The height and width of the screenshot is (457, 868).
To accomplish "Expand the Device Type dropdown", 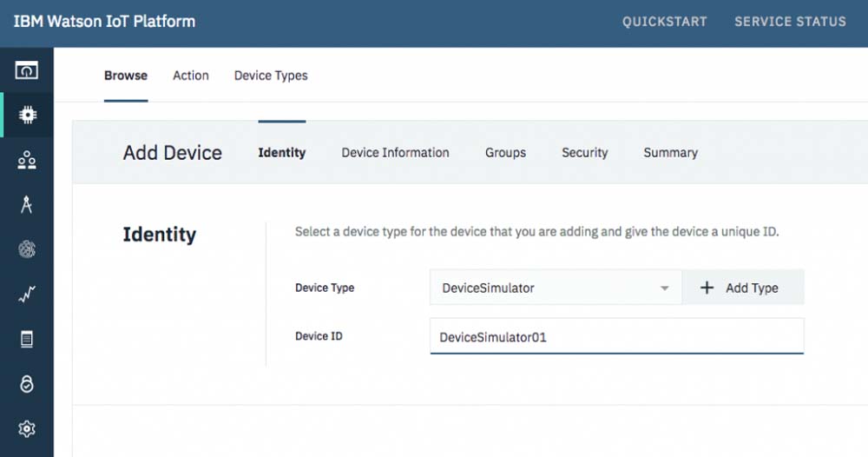I will 556,288.
